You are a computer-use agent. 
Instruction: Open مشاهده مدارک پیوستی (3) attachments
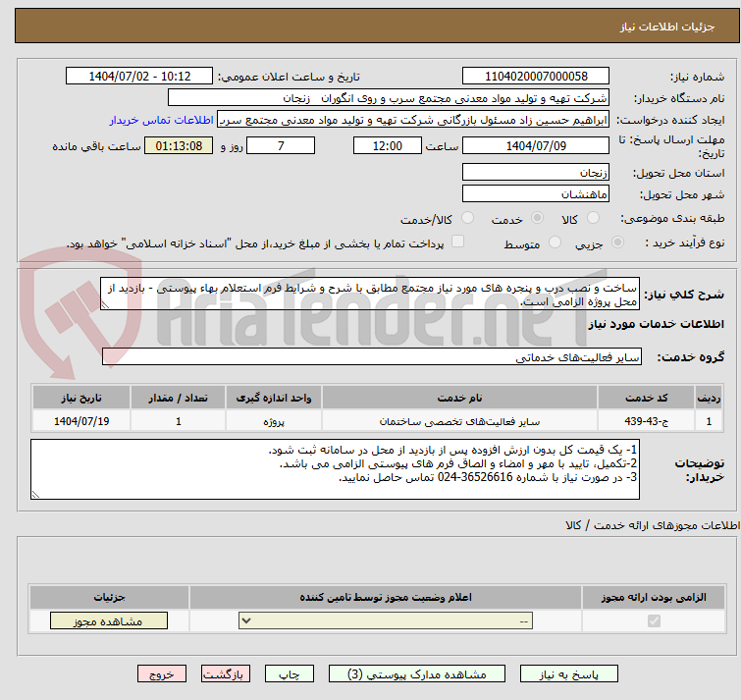pos(417,674)
